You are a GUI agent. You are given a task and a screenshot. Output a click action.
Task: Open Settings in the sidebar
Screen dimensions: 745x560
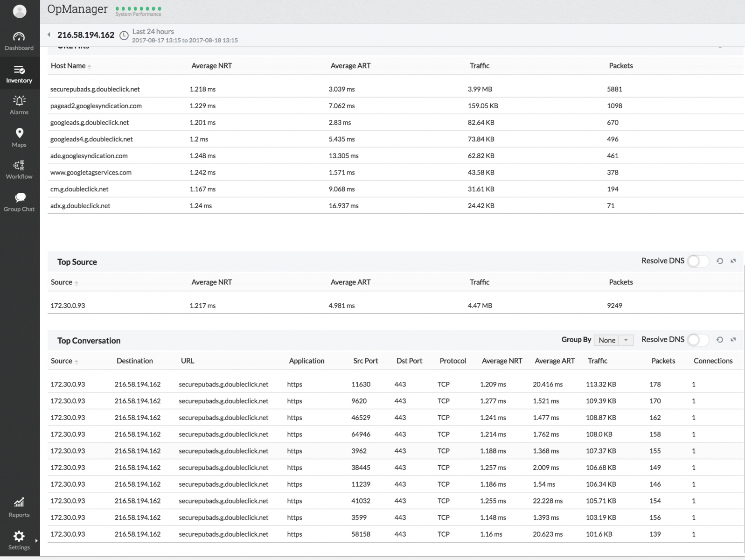tap(19, 540)
